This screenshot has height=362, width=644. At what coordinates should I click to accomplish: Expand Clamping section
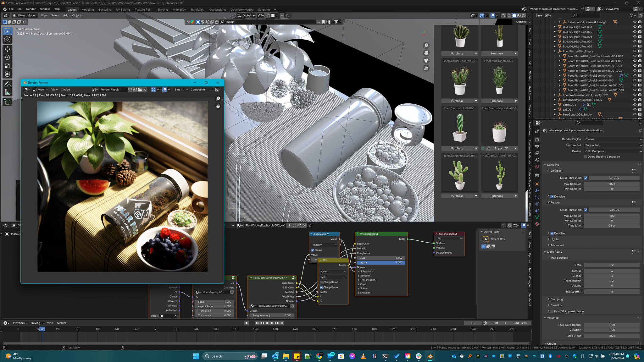tap(556, 299)
